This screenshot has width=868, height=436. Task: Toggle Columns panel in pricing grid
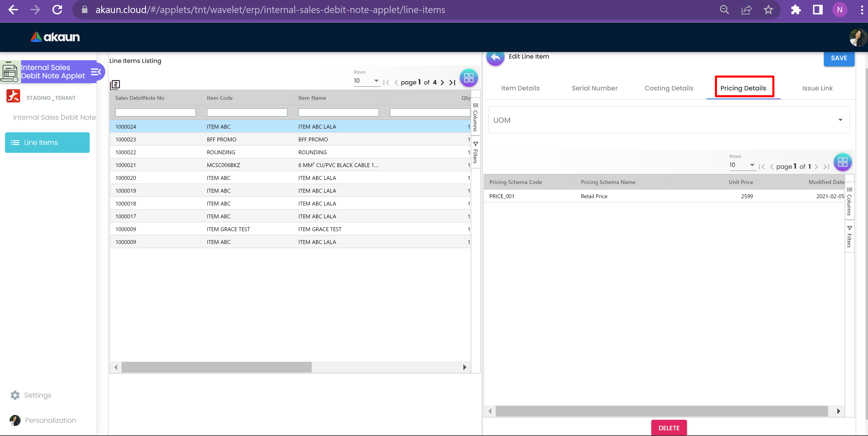pos(849,201)
